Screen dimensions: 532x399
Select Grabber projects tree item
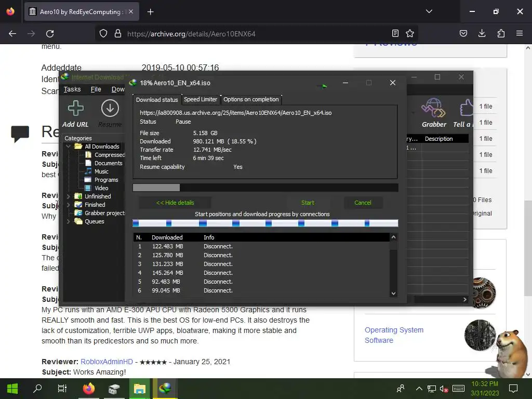coord(104,213)
